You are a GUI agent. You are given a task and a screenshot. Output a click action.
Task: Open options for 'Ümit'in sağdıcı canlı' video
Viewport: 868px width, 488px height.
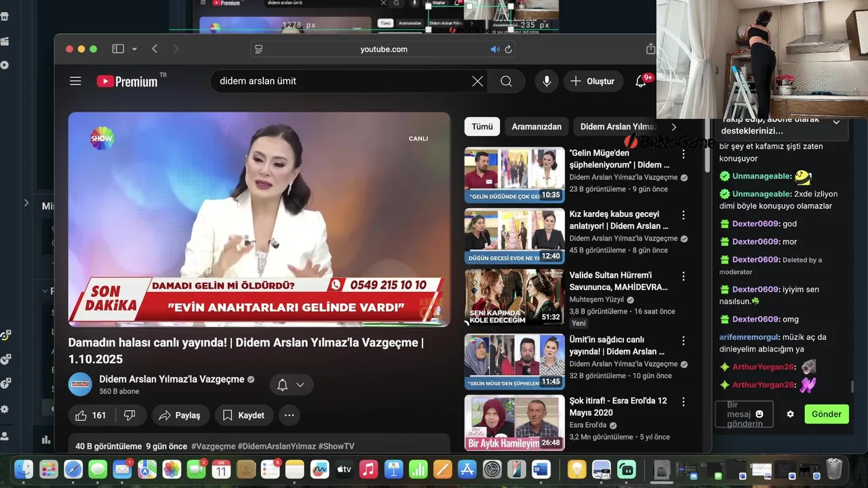tap(684, 340)
